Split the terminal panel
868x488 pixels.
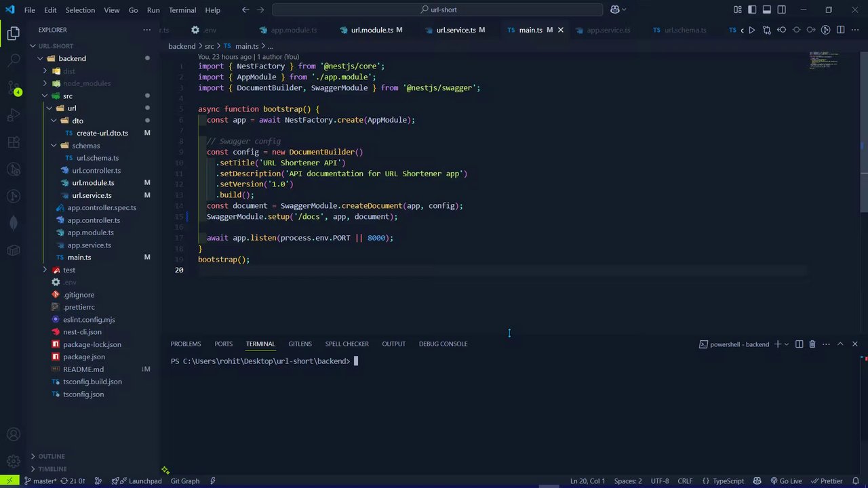click(x=799, y=344)
